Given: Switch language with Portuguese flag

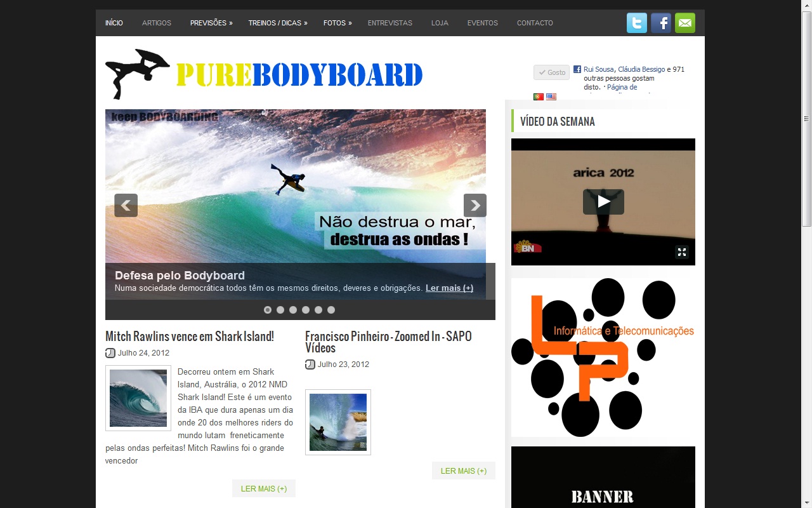Looking at the screenshot, I should [x=538, y=97].
